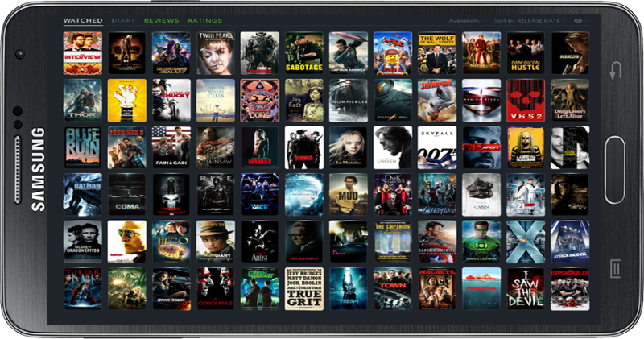The height and width of the screenshot is (339, 644).
Task: Open the Man of Steel poster
Action: pos(481,101)
